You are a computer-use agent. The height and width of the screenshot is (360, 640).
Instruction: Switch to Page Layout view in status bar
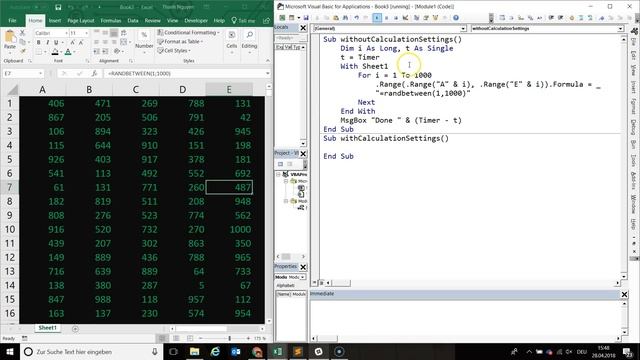tap(176, 338)
